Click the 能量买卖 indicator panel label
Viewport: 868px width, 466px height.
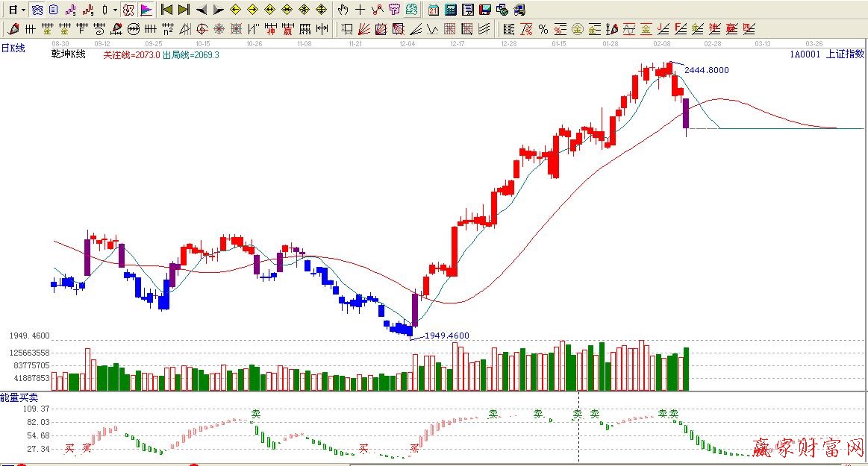tap(19, 397)
